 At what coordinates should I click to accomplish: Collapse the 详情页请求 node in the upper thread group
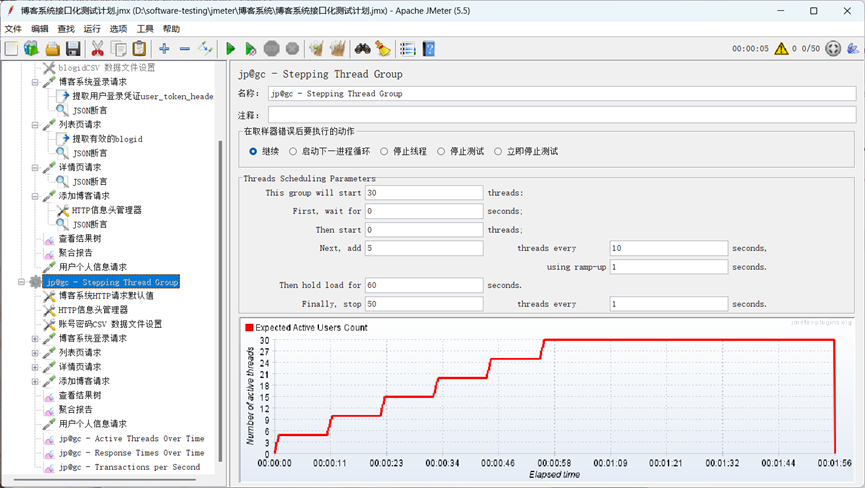[35, 168]
